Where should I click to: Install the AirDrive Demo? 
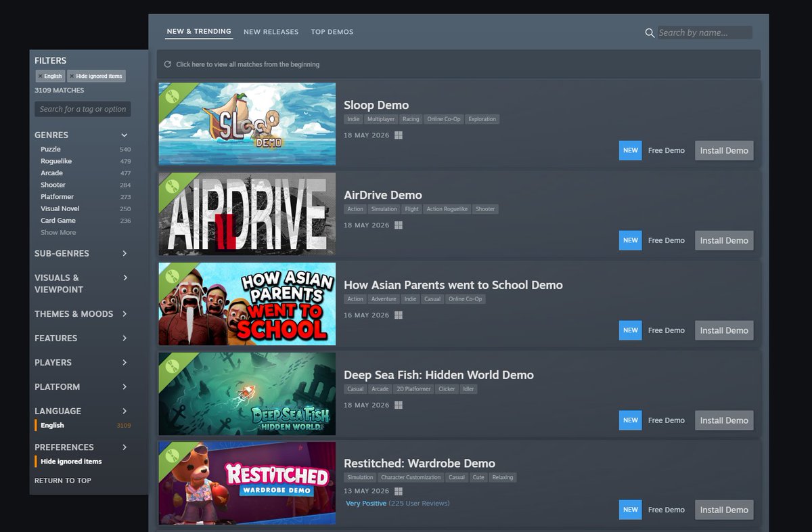pos(724,240)
